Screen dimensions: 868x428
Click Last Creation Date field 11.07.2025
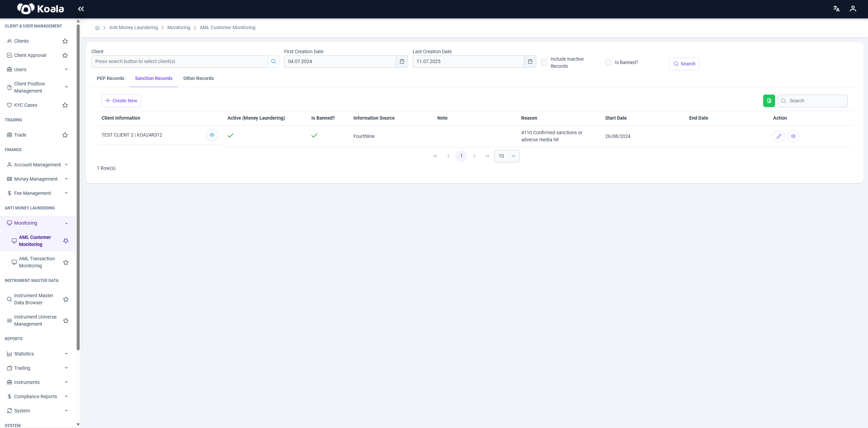tap(468, 61)
